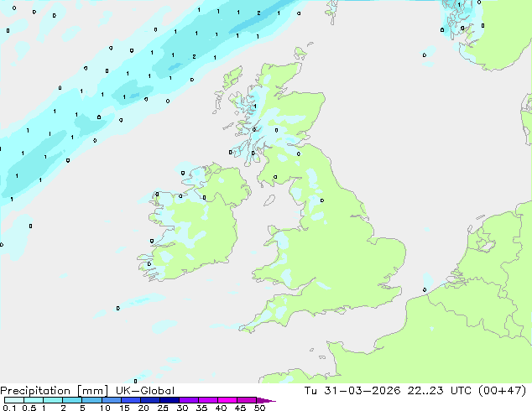Click the 0.5 to 1 mm legend swatch
The width and height of the screenshot is (532, 411).
[x=34, y=400]
